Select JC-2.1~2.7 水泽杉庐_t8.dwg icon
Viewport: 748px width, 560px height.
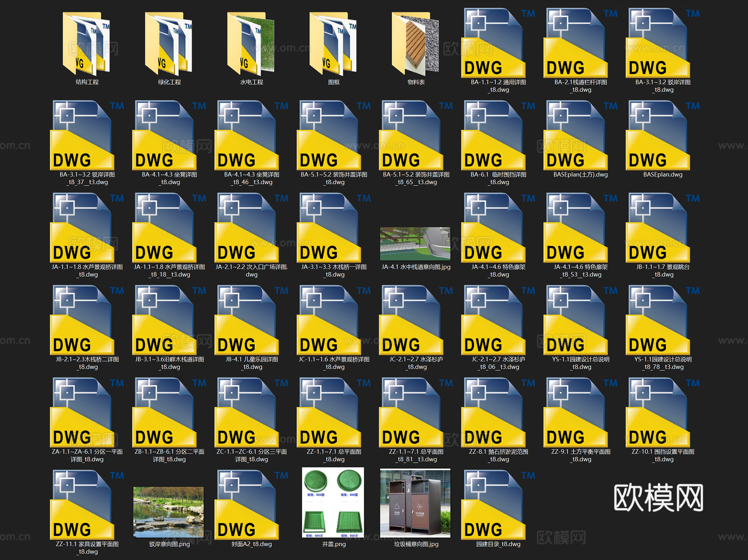tap(416, 320)
